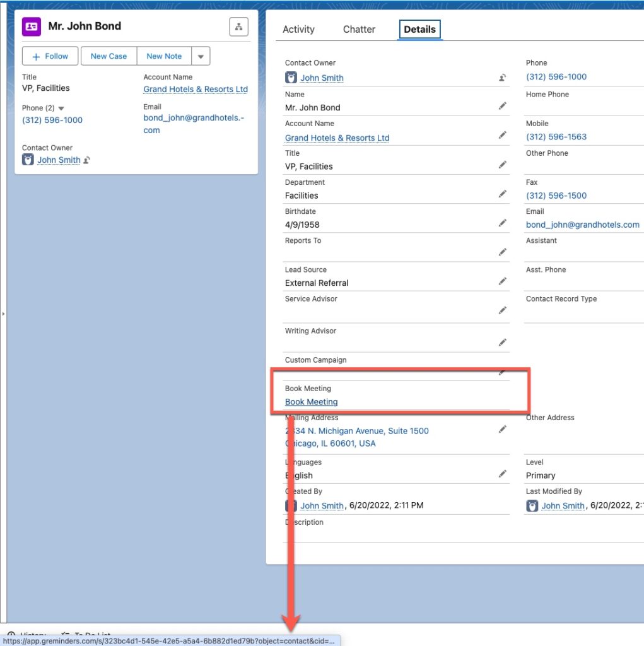Switch to the Chatter tab
This screenshot has width=644, height=646.
tap(359, 29)
